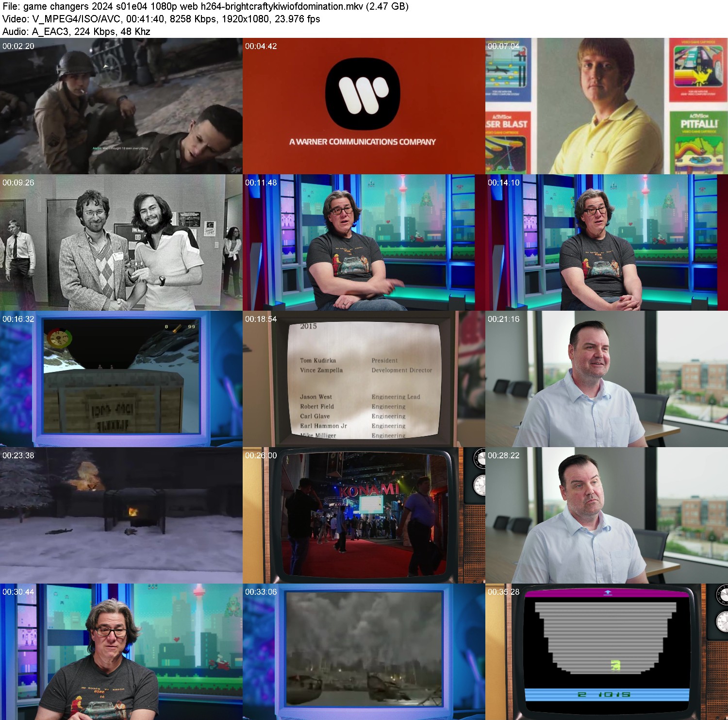Image resolution: width=728 pixels, height=720 pixels.
Task: Click 'A WARNER COMMUNICATIONS COMPANY' text
Action: click(x=363, y=142)
